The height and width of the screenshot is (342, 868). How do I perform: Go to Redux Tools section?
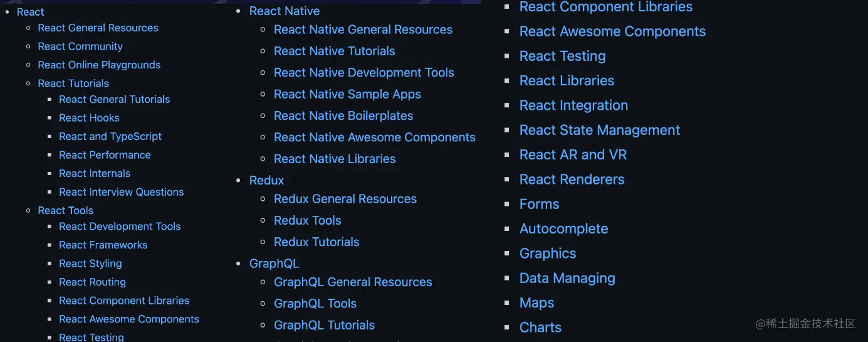pyautogui.click(x=308, y=220)
